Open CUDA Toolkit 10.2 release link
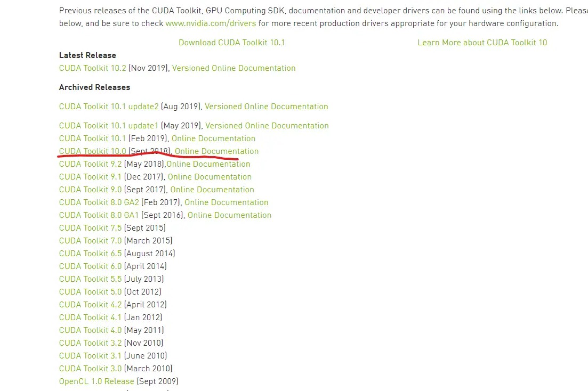Screen dimensions: 588x391 point(93,68)
